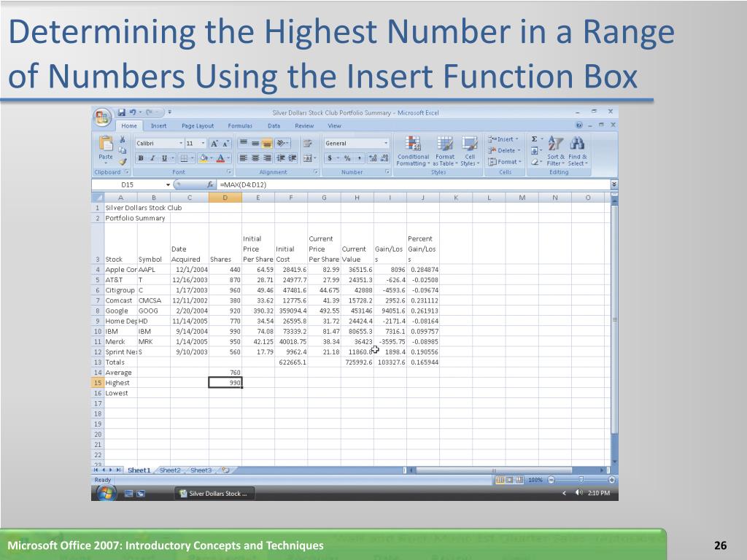The image size is (747, 560).
Task: Switch to the Sheet3 worksheet tab
Action: 201,470
